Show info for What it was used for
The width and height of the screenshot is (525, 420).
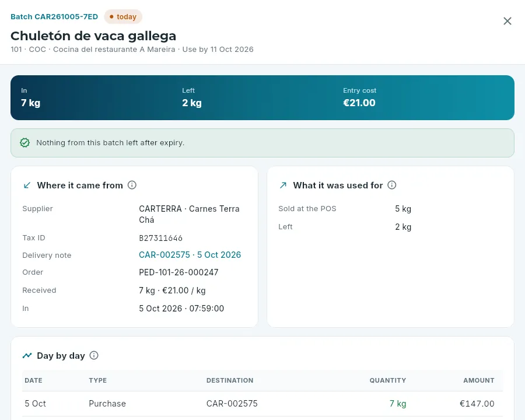392,185
